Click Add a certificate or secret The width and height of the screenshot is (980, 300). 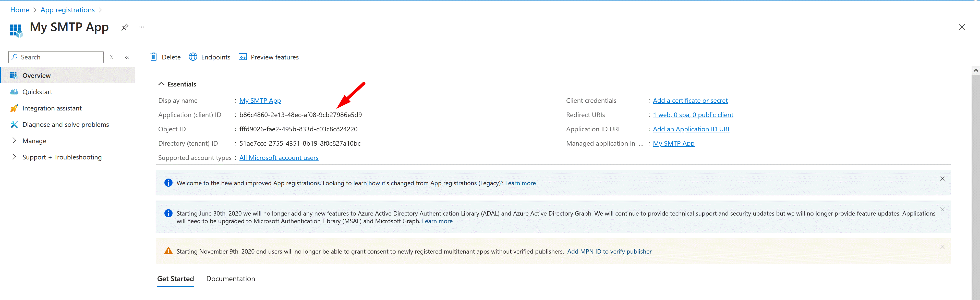click(690, 100)
